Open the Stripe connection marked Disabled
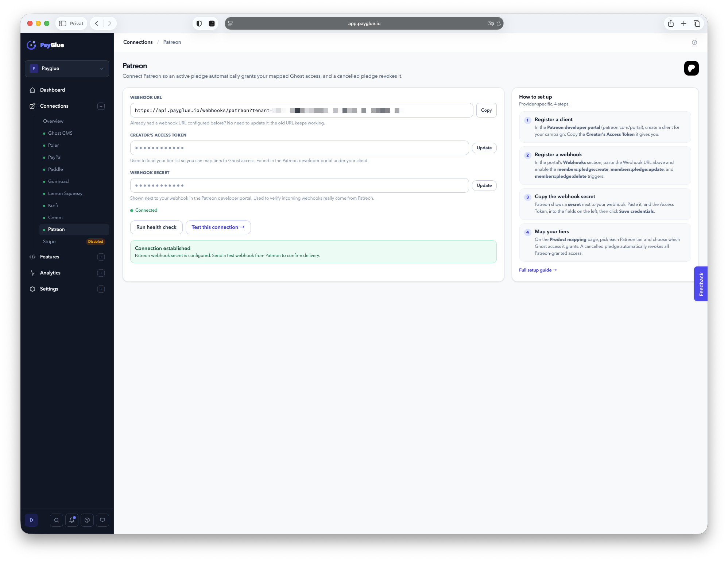This screenshot has height=561, width=728. click(x=74, y=242)
